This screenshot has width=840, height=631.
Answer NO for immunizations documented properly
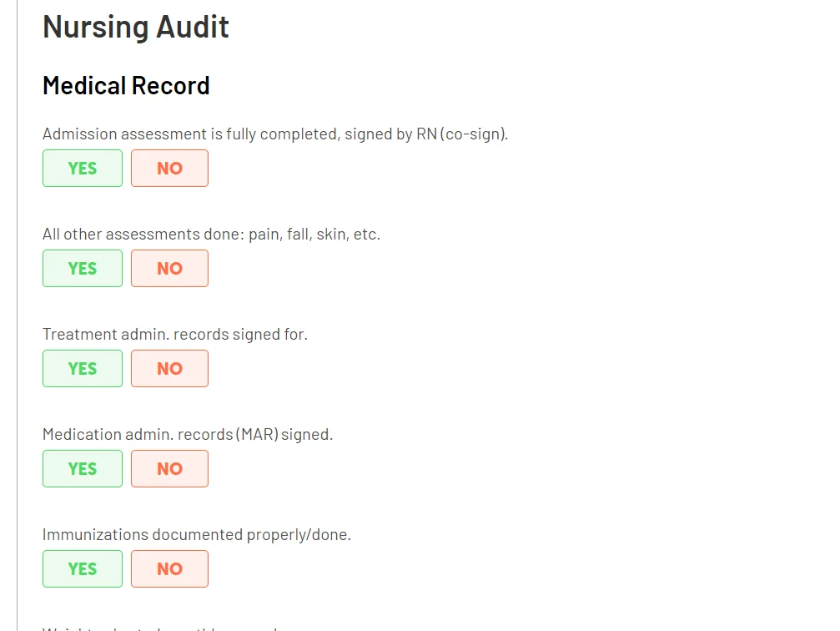point(169,568)
